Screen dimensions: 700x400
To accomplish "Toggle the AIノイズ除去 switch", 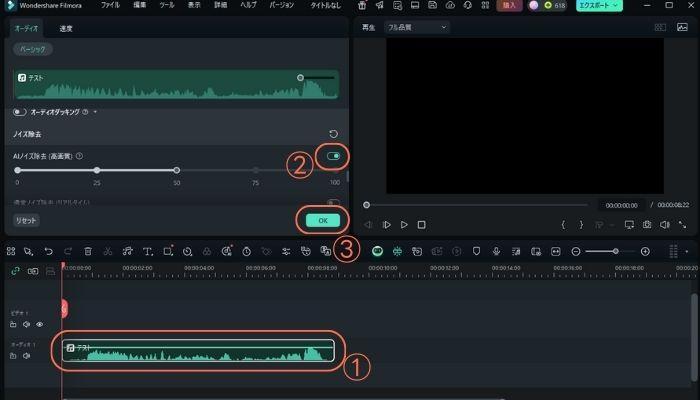I will tap(333, 156).
